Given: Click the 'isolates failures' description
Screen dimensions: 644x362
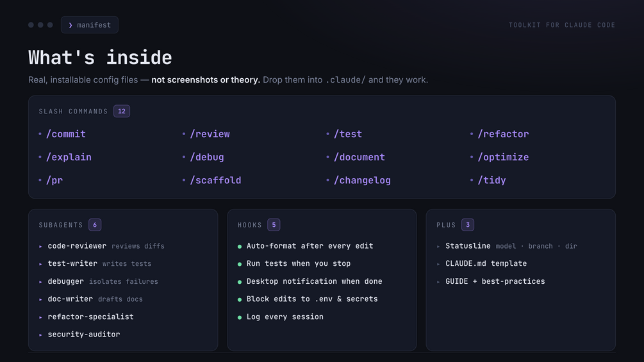Looking at the screenshot, I should point(124,281).
